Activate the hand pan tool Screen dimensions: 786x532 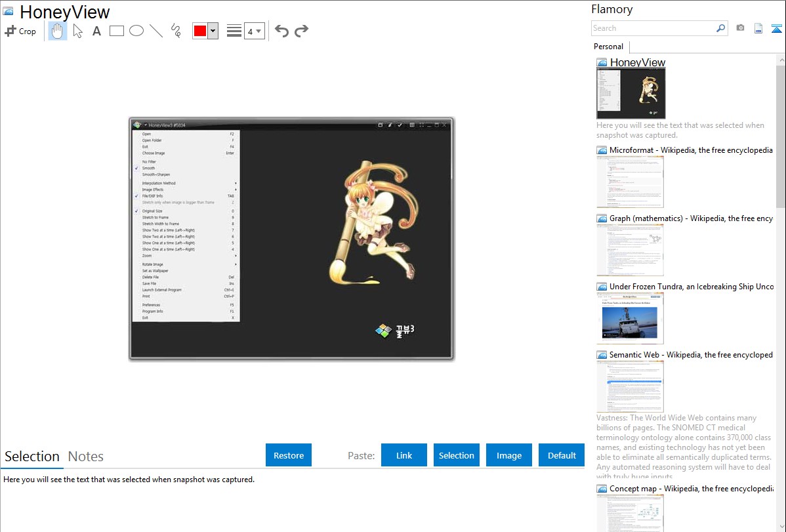(58, 31)
